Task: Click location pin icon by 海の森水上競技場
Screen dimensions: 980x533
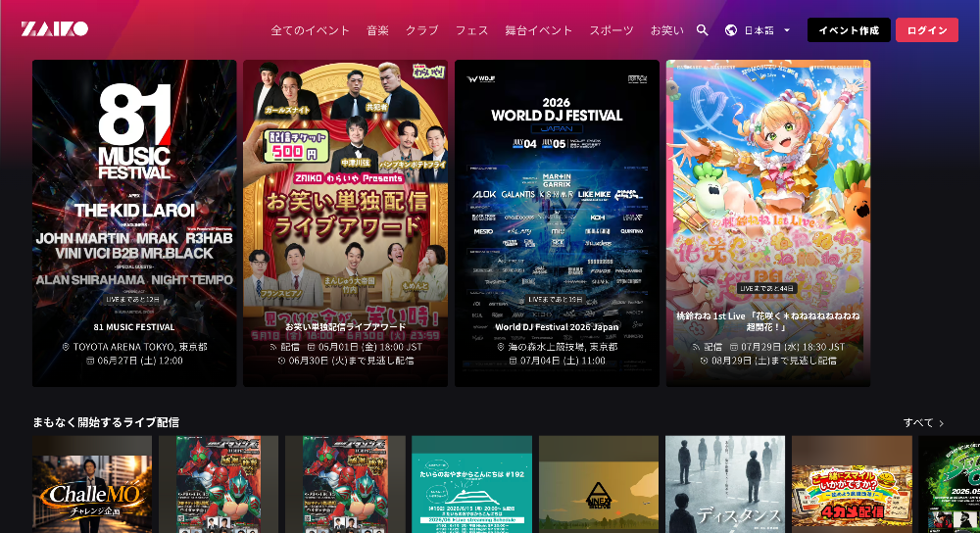Action: 501,347
